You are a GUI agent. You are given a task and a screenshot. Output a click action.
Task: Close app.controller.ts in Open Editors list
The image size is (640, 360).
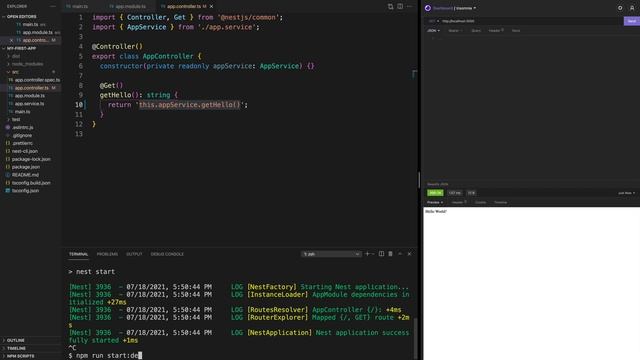[x=11, y=40]
